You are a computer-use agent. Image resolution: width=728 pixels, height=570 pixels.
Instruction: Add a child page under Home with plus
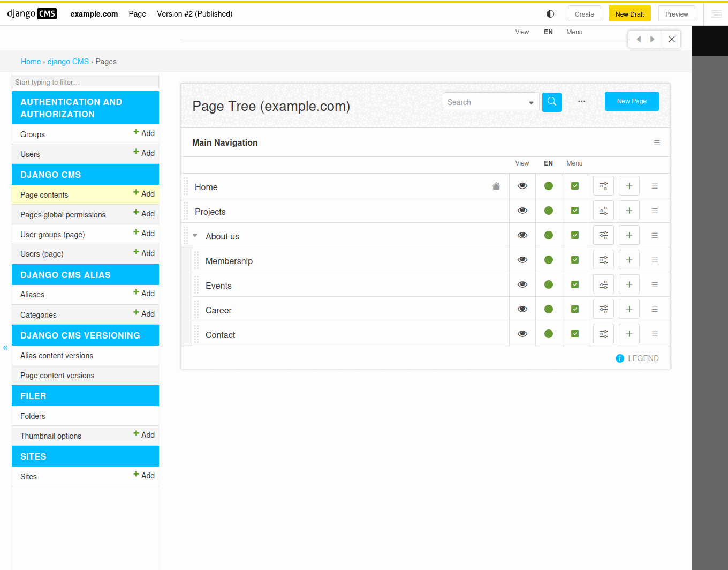point(629,186)
